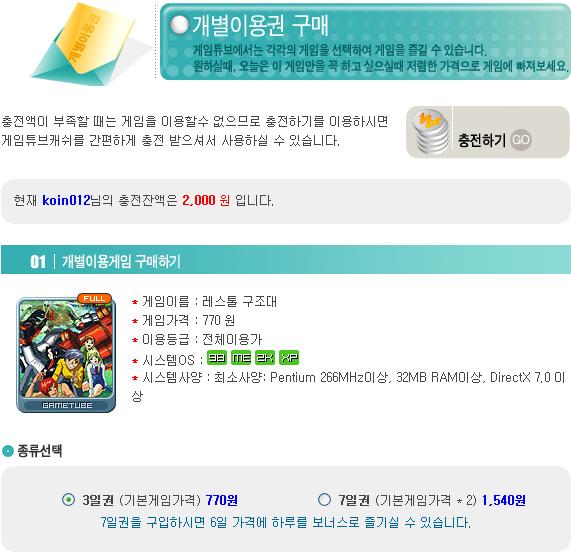Select the 3일권 radio button
The height and width of the screenshot is (553, 571).
tap(68, 499)
